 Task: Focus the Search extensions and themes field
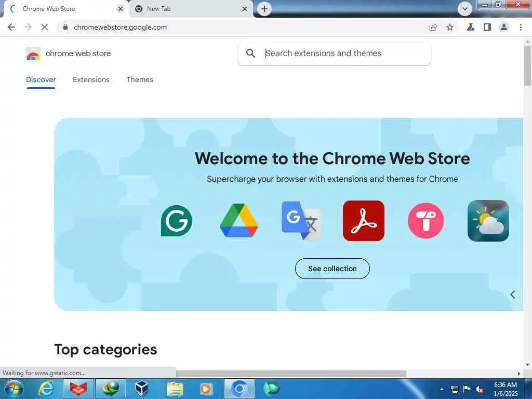pos(335,54)
